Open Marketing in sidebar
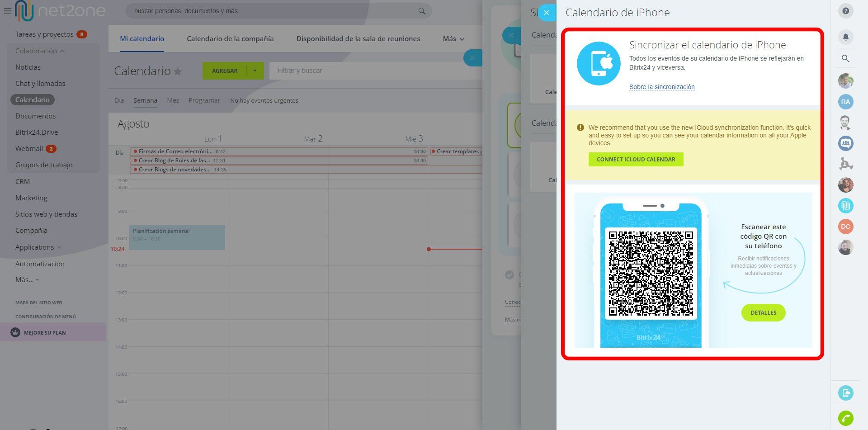 pyautogui.click(x=31, y=198)
